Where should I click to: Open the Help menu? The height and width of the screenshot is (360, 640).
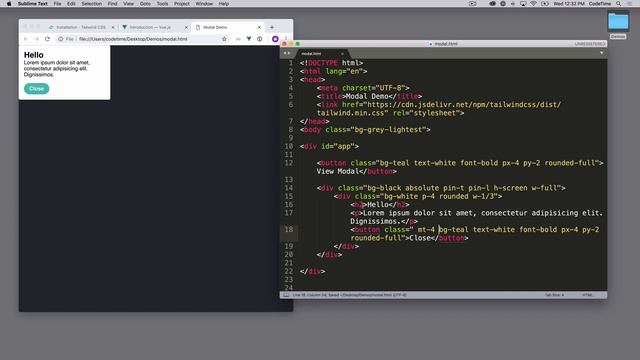(224, 4)
